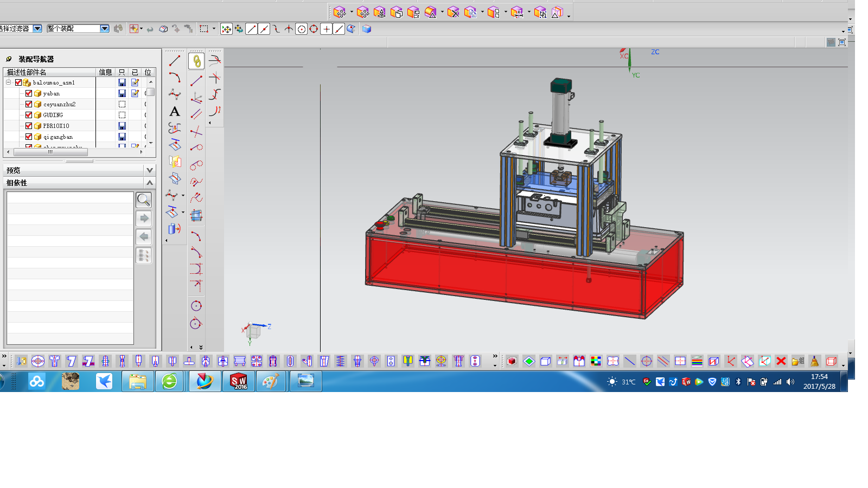Collapse the baloumao_asm1 assembly tree
The width and height of the screenshot is (868, 488).
pos(9,82)
